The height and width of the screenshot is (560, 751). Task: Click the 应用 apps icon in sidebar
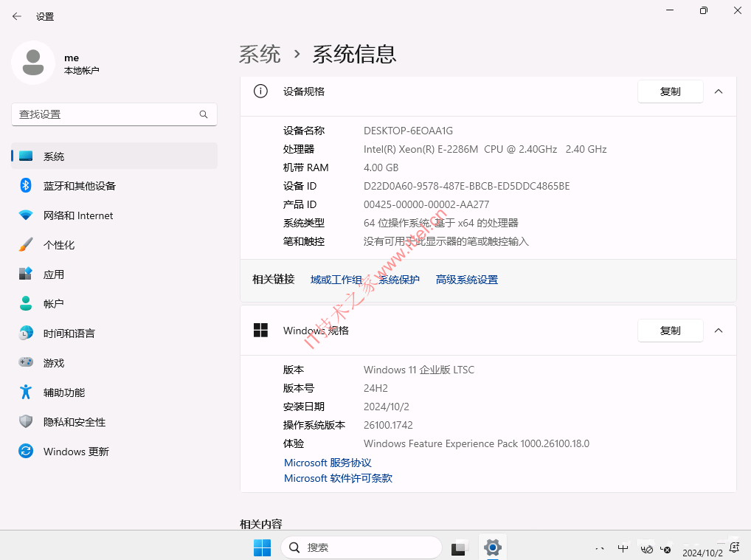[x=26, y=274]
